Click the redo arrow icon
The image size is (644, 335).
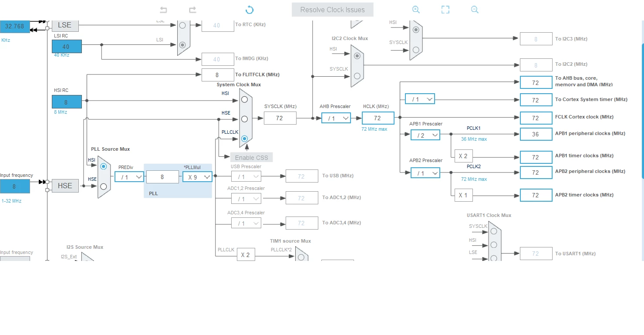[192, 10]
